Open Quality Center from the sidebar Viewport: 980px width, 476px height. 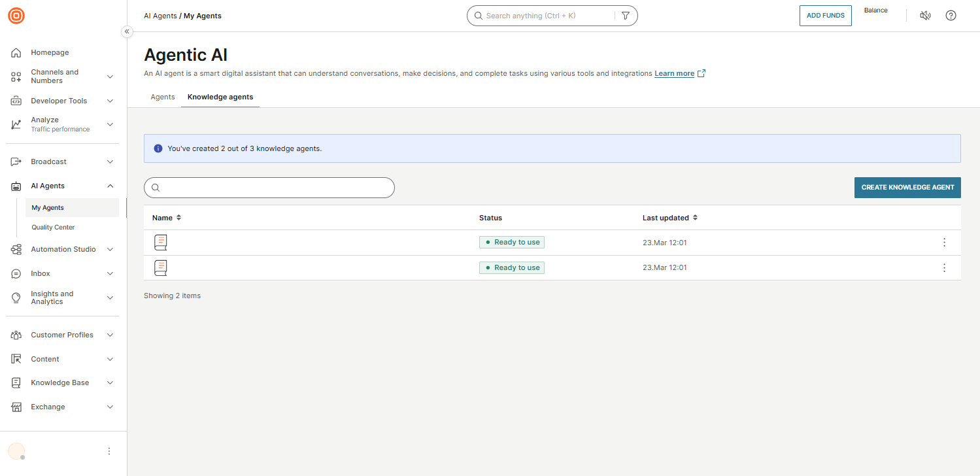[x=52, y=227]
